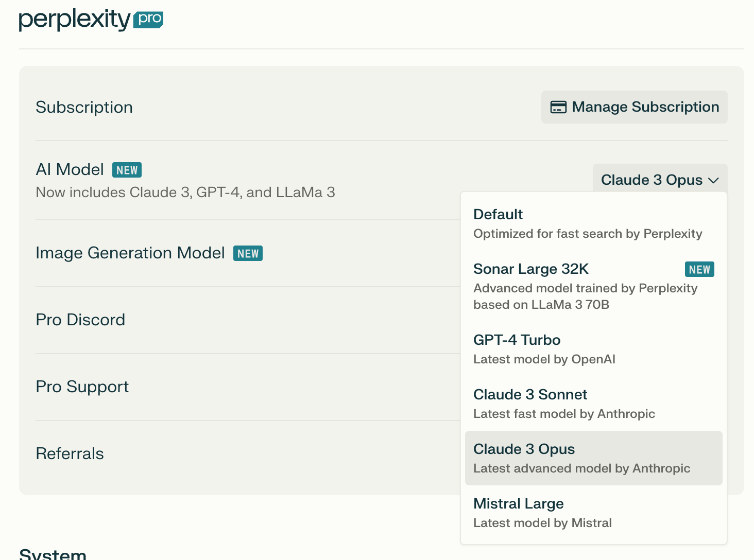This screenshot has width=754, height=560.
Task: Click the Image Generation Model label
Action: 130,253
